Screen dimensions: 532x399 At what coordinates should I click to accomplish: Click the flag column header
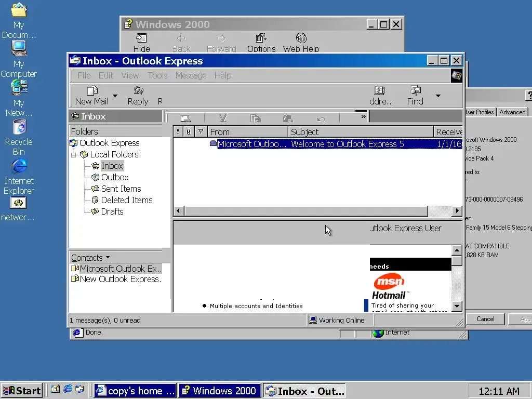(x=201, y=131)
